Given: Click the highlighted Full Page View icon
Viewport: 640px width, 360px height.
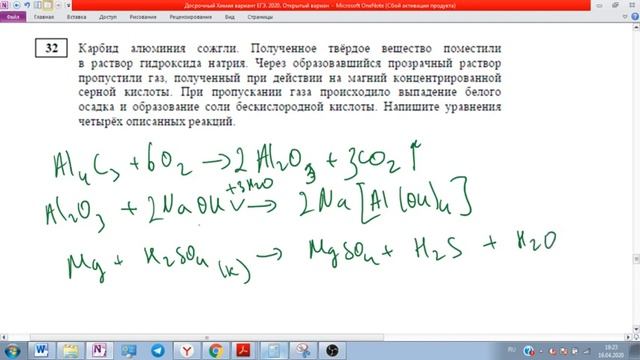Looking at the screenshot, I should point(48,5).
